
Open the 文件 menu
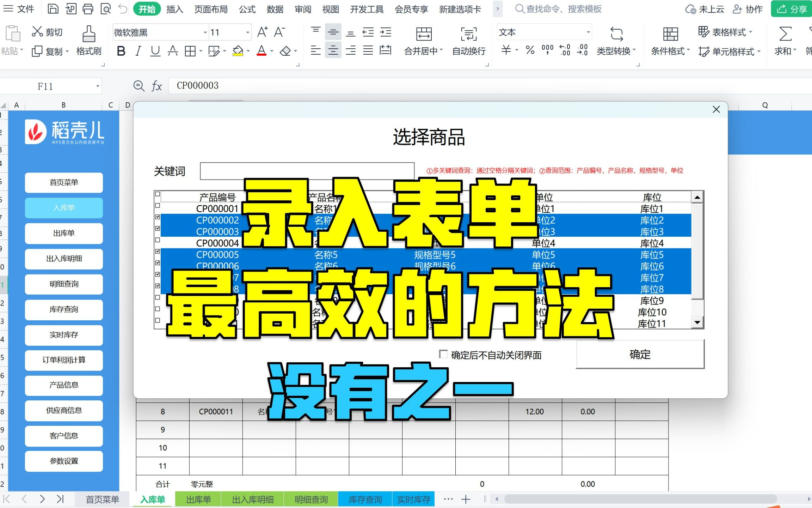pos(19,9)
